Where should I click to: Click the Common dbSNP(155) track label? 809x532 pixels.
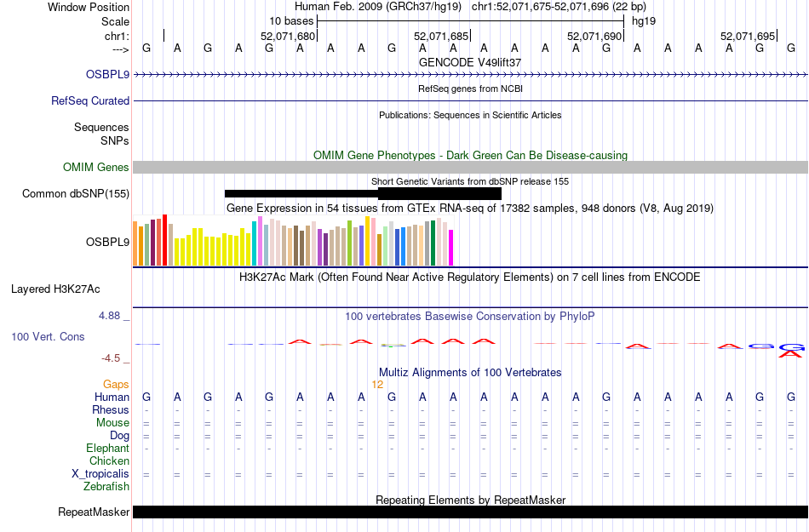click(x=75, y=193)
